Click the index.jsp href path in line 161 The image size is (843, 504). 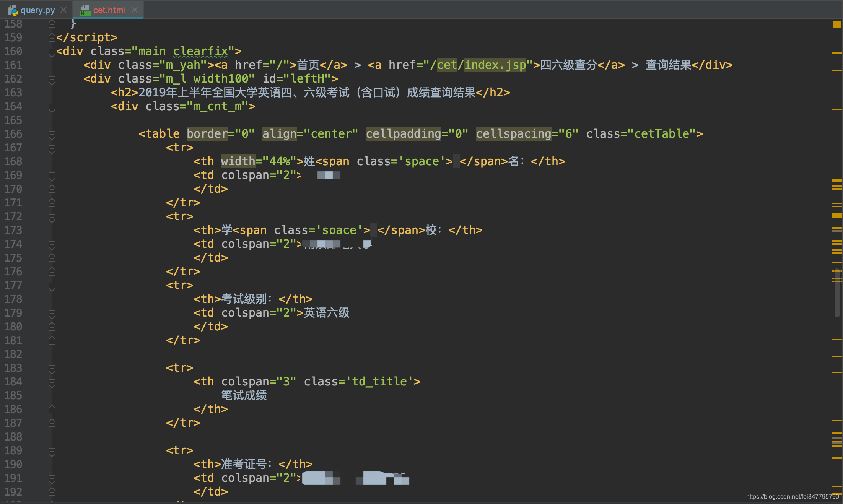coord(495,65)
